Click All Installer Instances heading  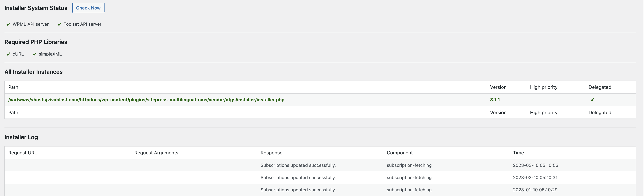pos(33,72)
